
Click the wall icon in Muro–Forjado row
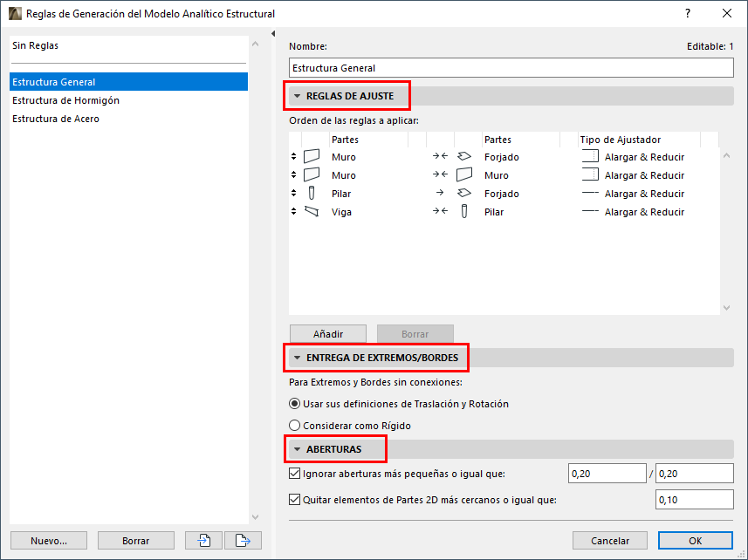coord(312,156)
